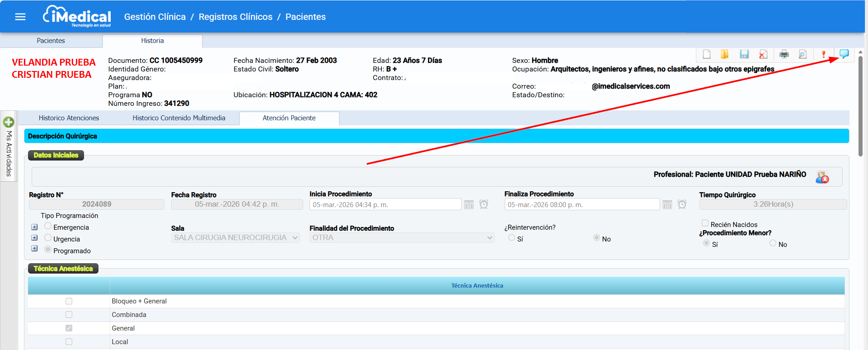Switch to Historico Atenciones tab
Screen dimensions: 868x350
(x=69, y=118)
